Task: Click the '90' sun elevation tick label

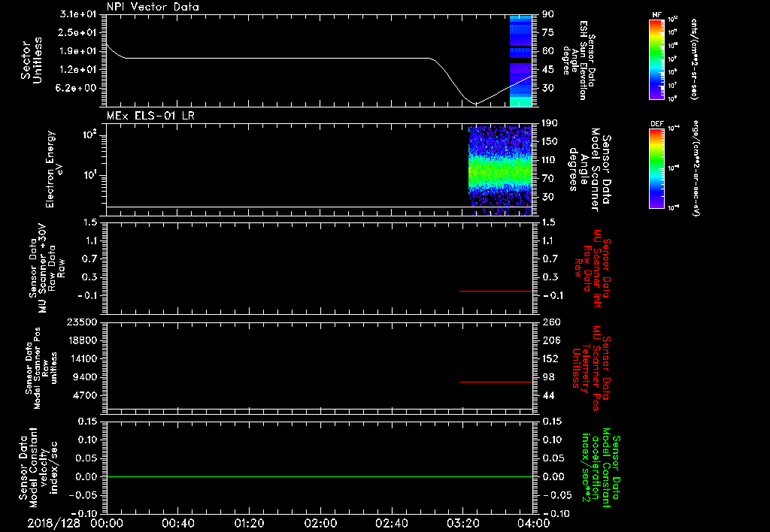Action: 548,14
